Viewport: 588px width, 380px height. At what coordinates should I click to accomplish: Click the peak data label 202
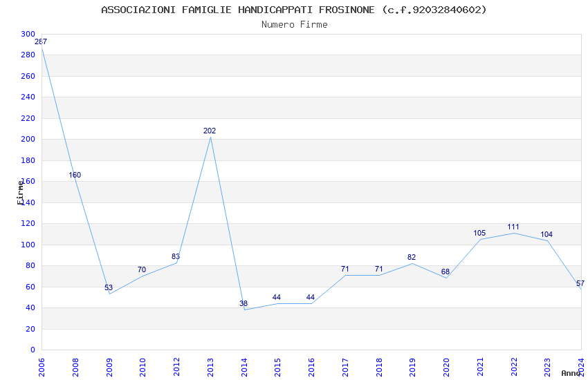click(x=210, y=131)
